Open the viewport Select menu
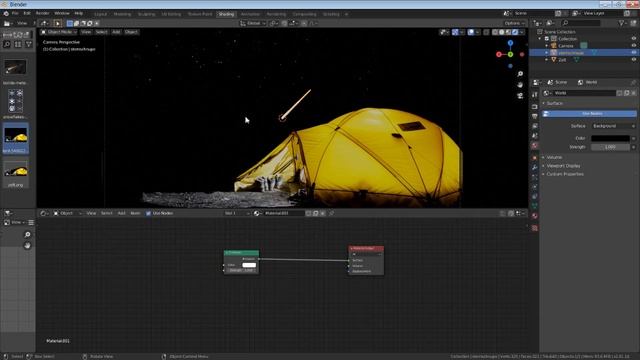Viewport: 640px width, 360px height. click(101, 32)
